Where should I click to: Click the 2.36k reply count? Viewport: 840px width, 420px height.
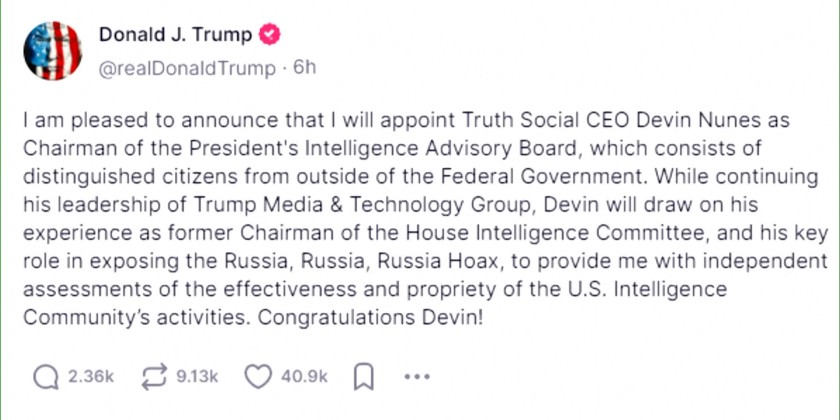coord(90,377)
